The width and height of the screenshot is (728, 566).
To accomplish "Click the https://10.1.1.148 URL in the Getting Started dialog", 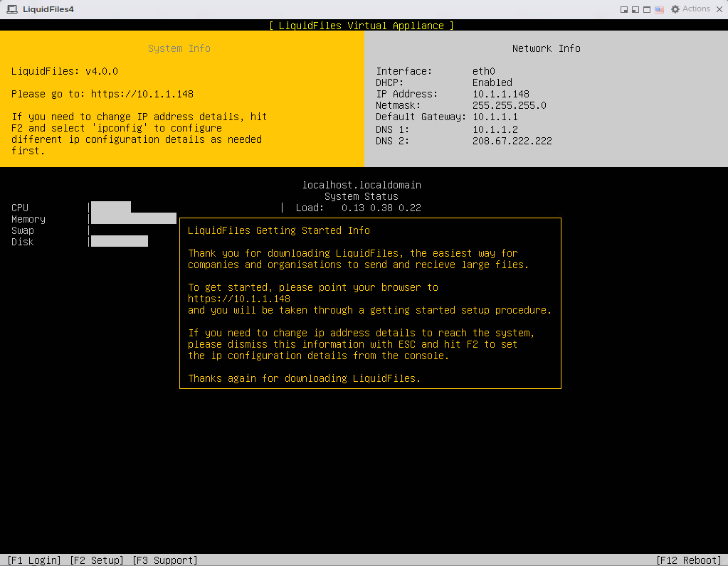I will pos(239,299).
